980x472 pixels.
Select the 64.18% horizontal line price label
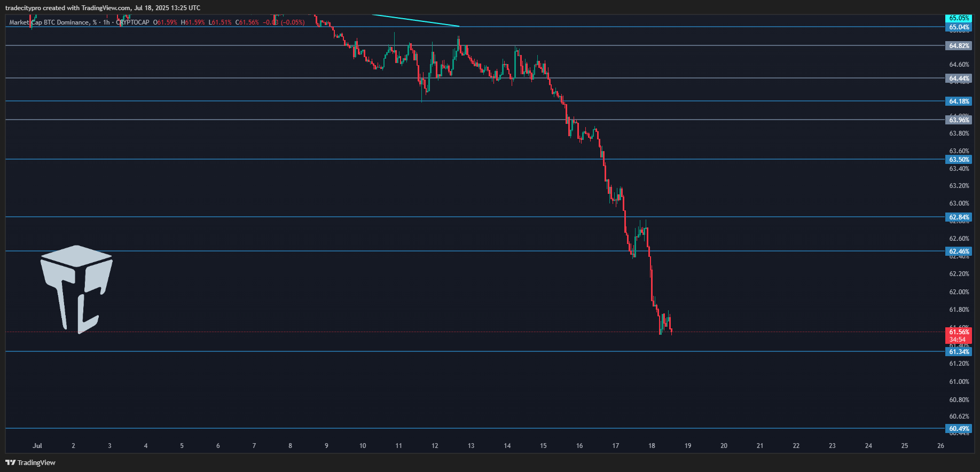(x=959, y=101)
